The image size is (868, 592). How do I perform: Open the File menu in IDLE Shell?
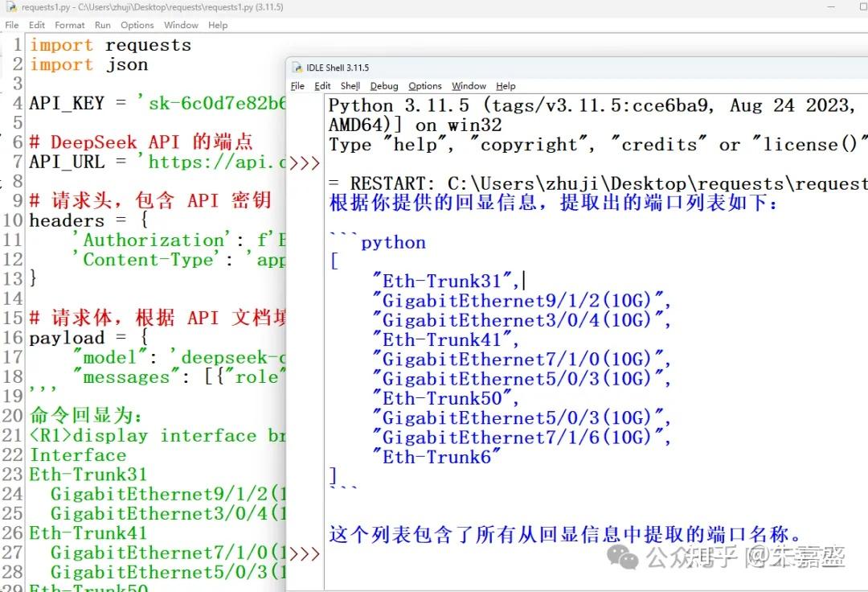pos(297,86)
